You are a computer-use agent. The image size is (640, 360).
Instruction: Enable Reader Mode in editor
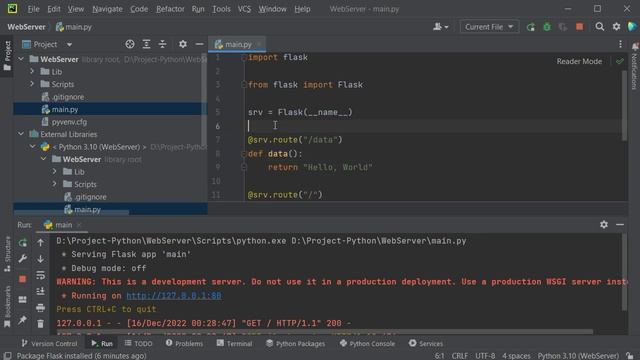[x=579, y=61]
